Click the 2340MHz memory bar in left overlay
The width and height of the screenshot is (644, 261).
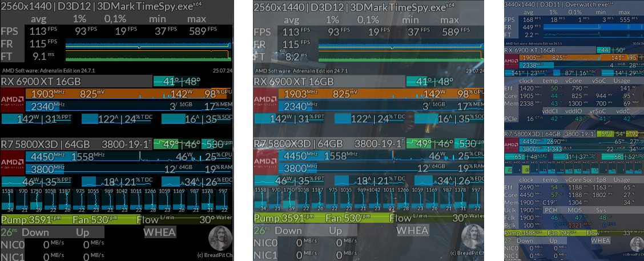pyautogui.click(x=128, y=106)
